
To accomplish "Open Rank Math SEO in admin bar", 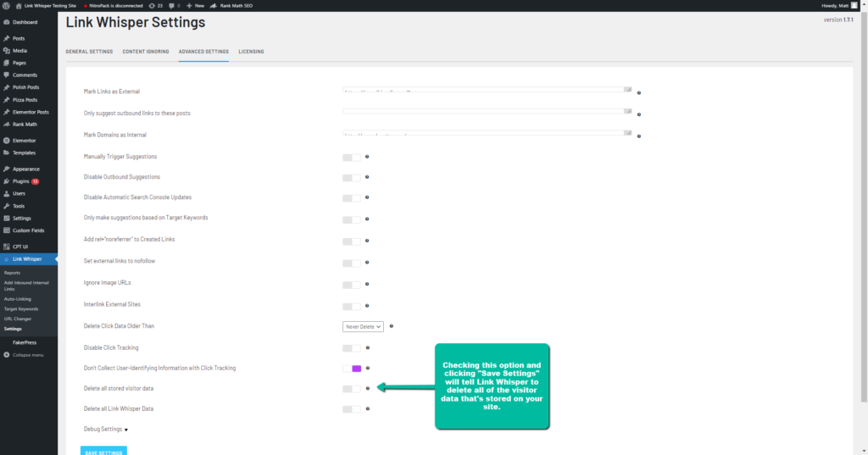I will [231, 6].
